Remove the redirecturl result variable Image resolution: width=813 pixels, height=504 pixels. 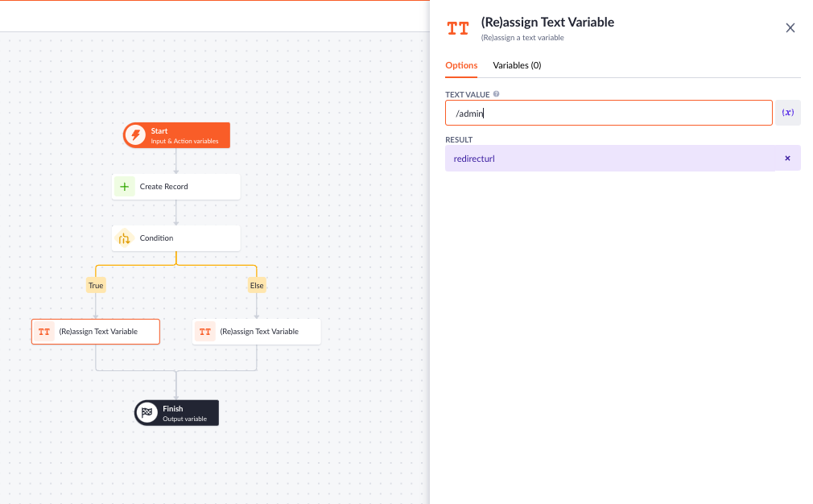click(787, 158)
